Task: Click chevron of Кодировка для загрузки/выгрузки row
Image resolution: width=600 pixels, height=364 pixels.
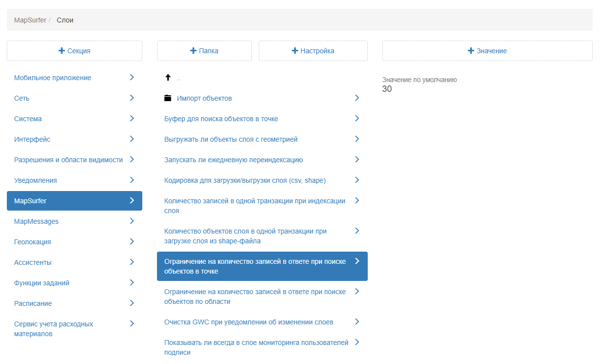Action: pos(357,180)
